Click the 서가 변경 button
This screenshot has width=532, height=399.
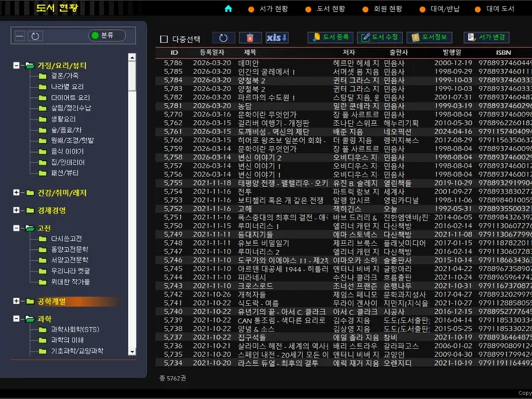[x=486, y=38]
